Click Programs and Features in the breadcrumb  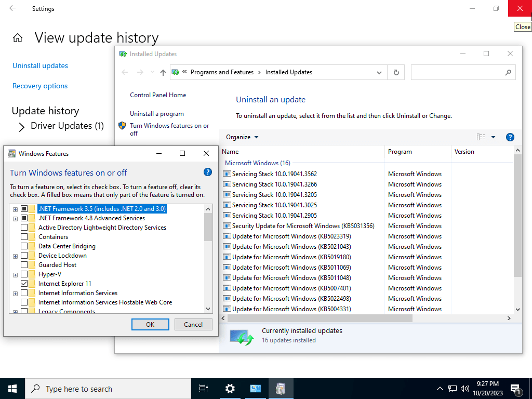pos(222,72)
